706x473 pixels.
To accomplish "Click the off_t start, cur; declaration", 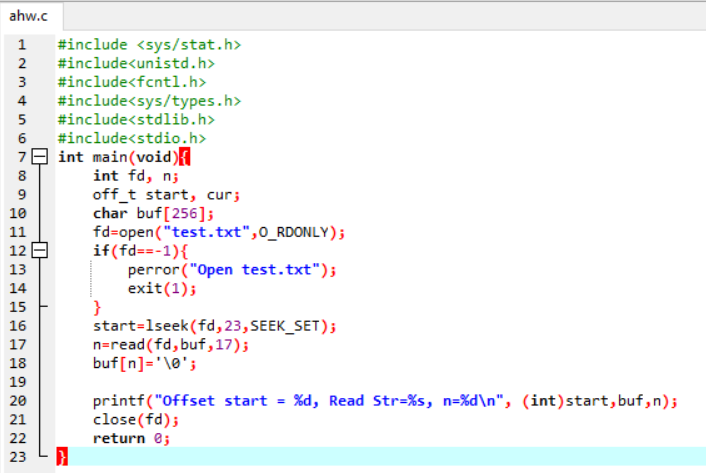I will [167, 195].
